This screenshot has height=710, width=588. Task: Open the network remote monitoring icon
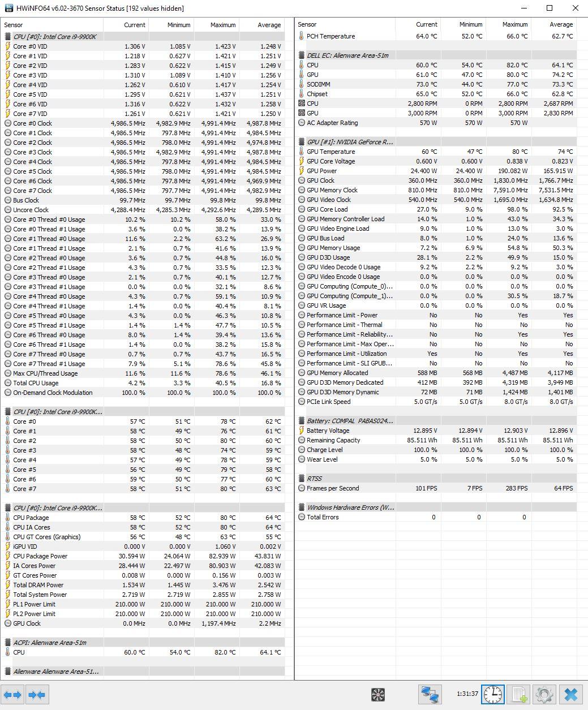click(430, 694)
